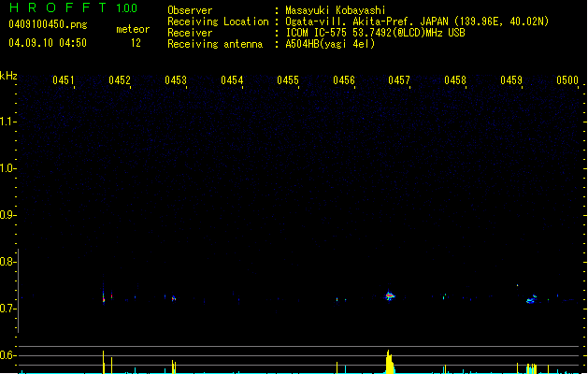Click the kHz axis unit label
Image resolution: width=588 pixels, height=374 pixels.
8,76
